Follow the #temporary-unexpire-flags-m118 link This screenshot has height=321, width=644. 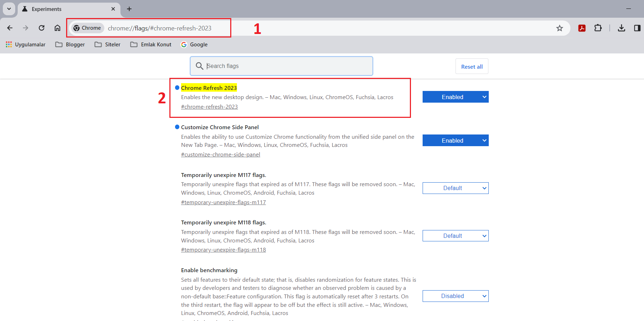pos(224,250)
